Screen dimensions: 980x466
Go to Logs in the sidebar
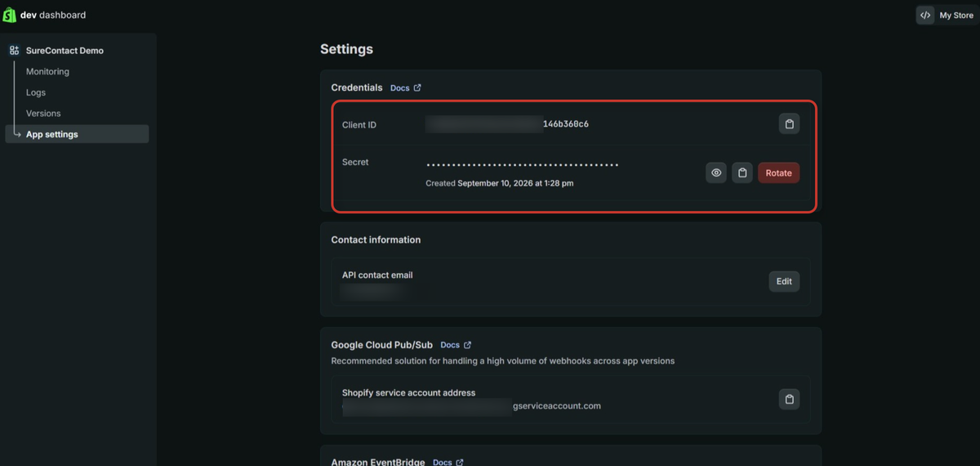36,92
